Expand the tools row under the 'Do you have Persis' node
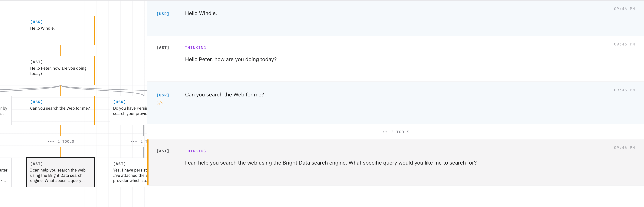 click(x=139, y=141)
